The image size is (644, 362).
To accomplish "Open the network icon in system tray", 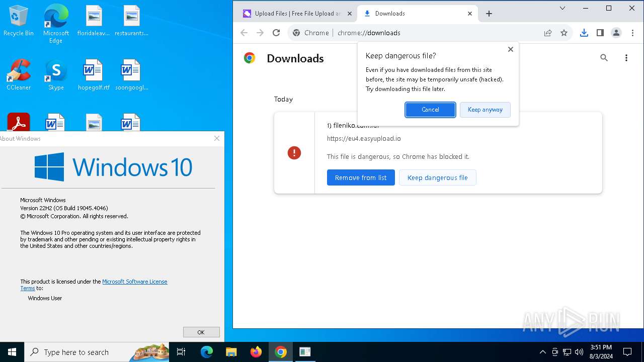I will pyautogui.click(x=567, y=352).
